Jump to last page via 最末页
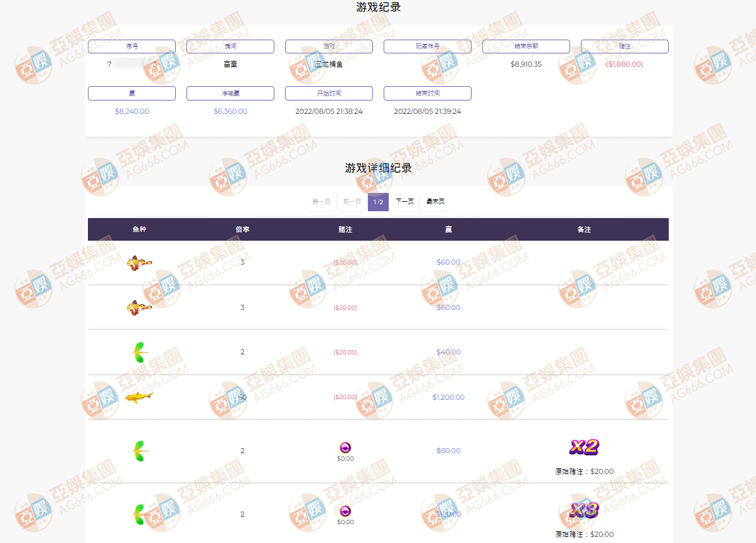 435,202
